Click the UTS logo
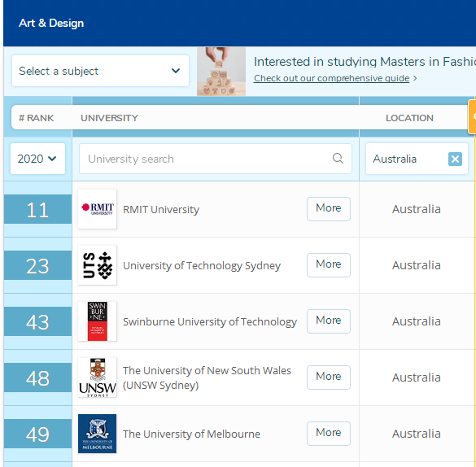The height and width of the screenshot is (467, 476). point(97,265)
